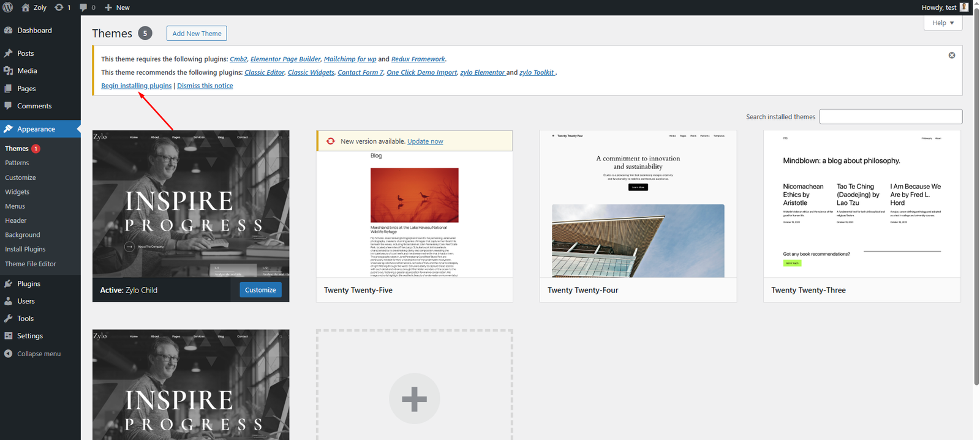Click the WordPress logo in admin bar
This screenshot has width=980, height=440.
(8, 7)
